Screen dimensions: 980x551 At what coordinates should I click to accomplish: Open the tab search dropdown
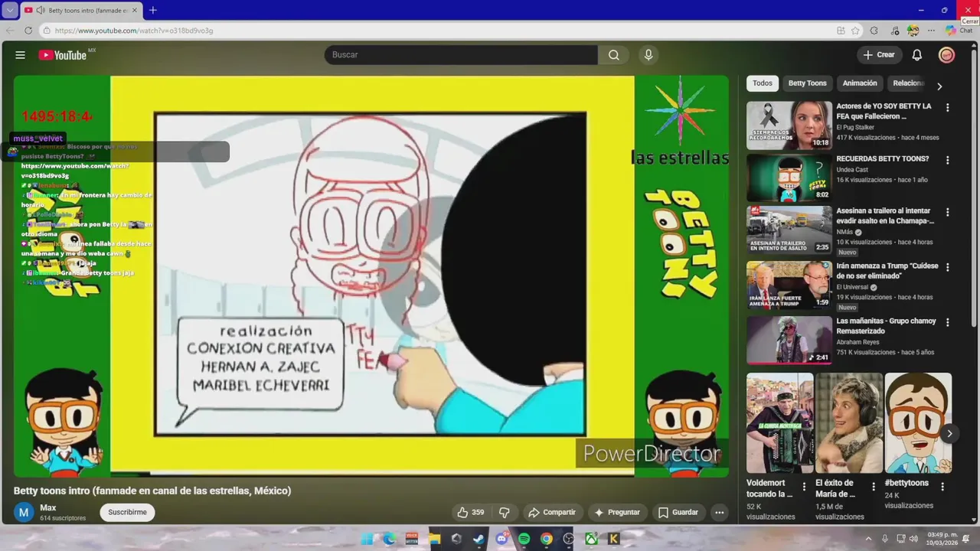pos(10,10)
